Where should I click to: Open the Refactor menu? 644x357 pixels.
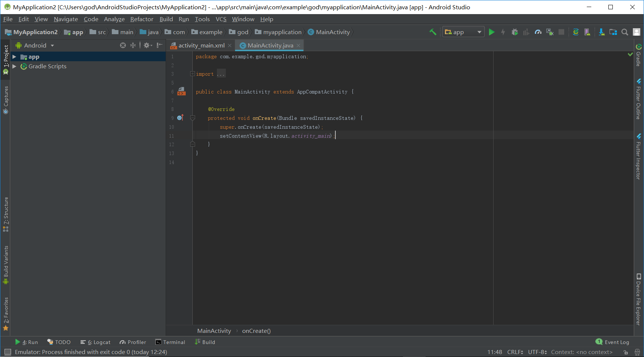[x=142, y=19]
